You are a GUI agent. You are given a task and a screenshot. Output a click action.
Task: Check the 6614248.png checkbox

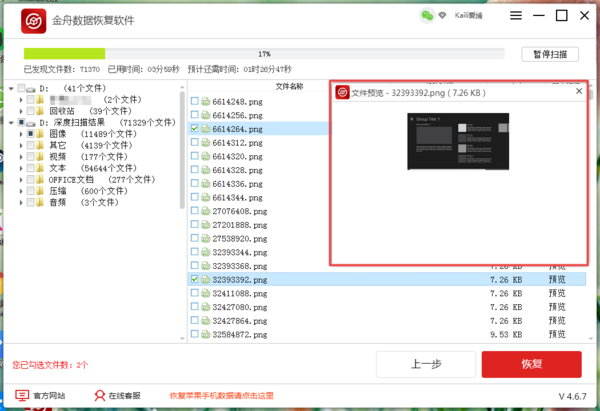(195, 101)
